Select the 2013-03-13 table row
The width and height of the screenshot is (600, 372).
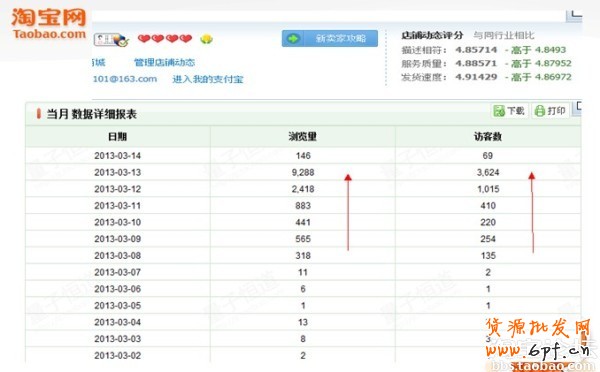click(303, 172)
